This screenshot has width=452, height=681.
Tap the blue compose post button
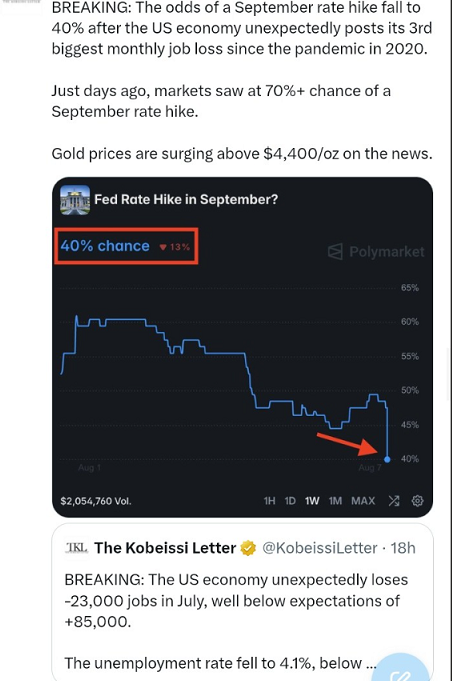pos(402,671)
